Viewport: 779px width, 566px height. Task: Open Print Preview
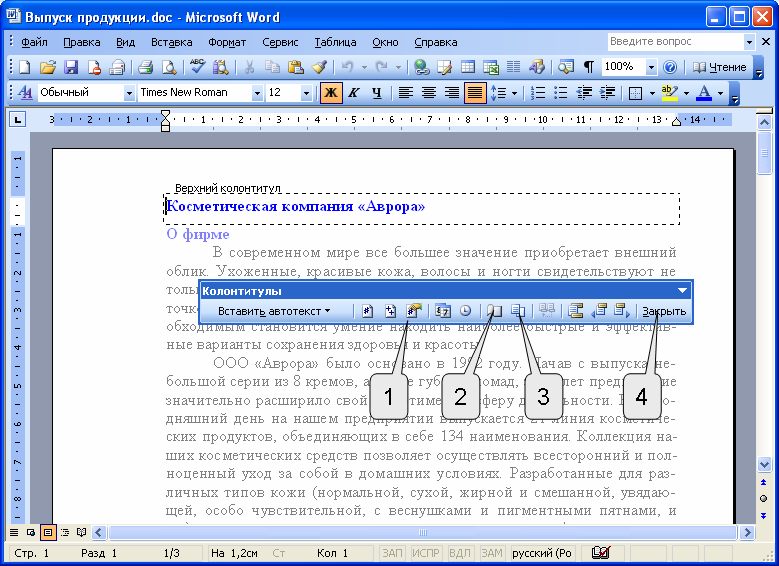tap(169, 67)
